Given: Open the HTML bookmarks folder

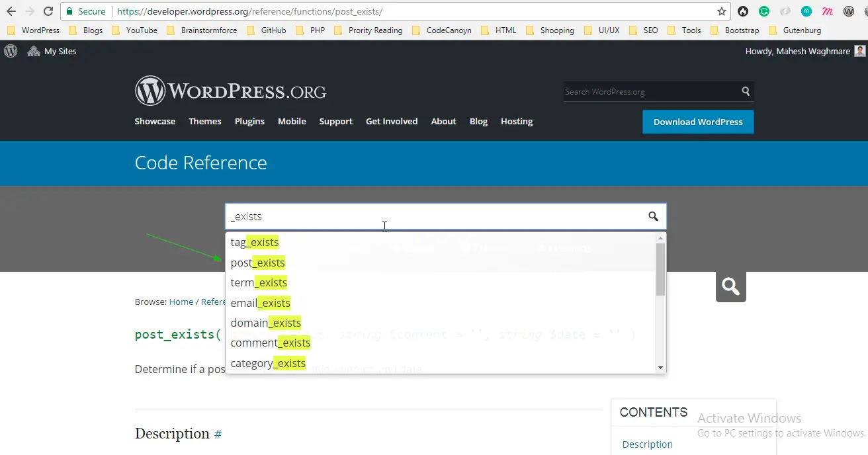Looking at the screenshot, I should point(499,30).
